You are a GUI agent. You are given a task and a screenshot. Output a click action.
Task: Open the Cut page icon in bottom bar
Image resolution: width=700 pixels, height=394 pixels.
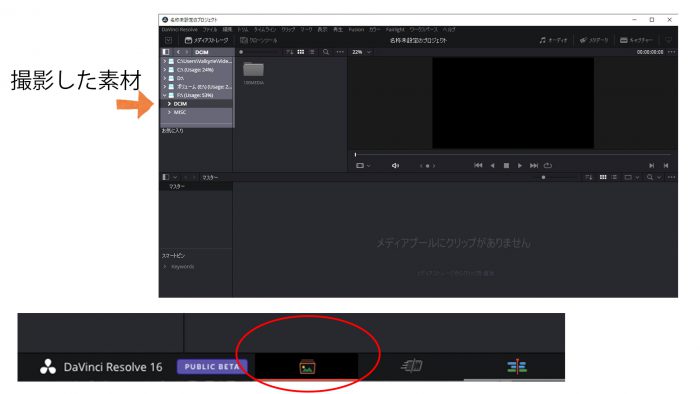point(412,365)
